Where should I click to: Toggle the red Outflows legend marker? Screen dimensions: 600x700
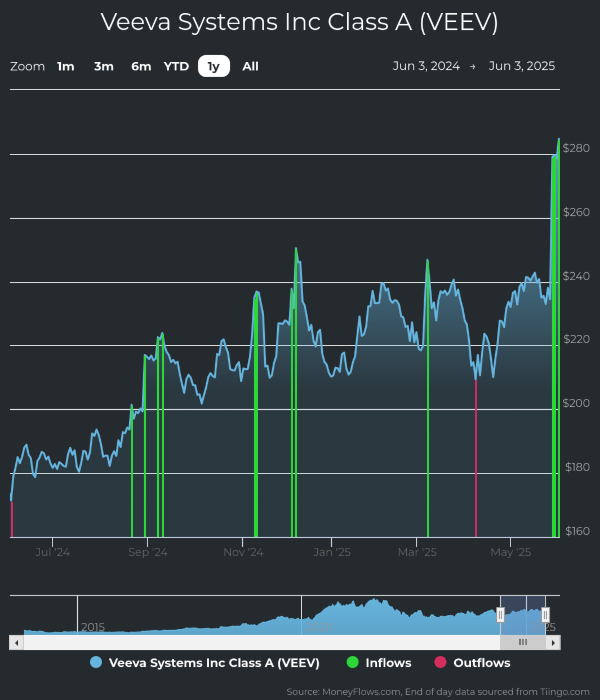point(441,663)
